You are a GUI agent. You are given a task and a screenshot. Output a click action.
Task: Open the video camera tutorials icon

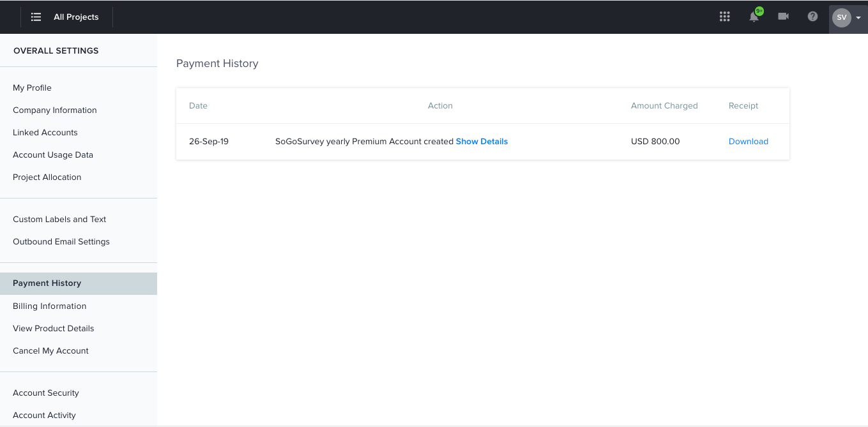(783, 17)
